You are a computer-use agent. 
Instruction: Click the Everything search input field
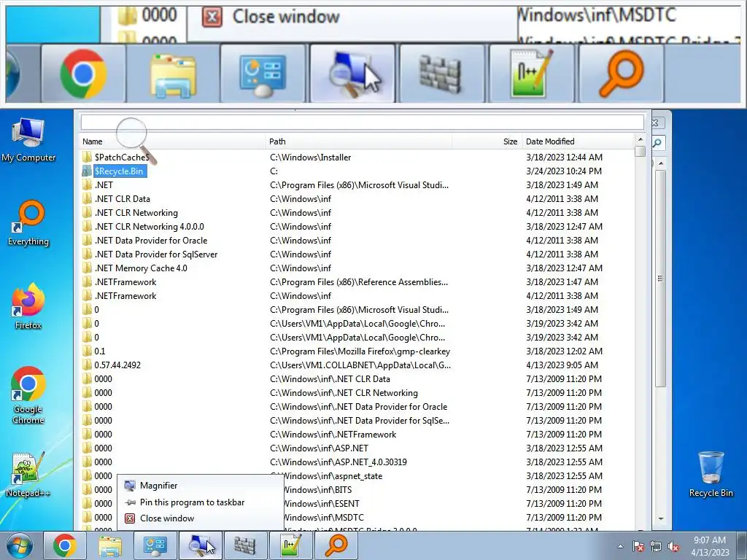coord(362,122)
